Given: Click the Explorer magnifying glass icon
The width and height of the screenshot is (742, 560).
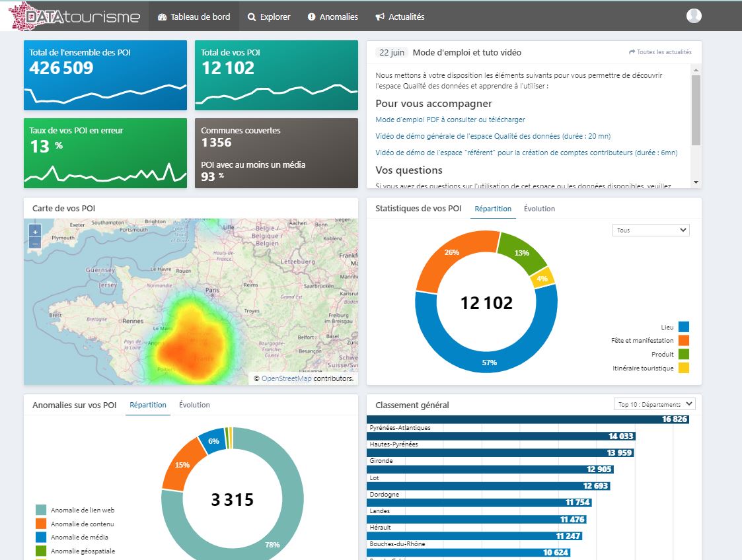Looking at the screenshot, I should click(x=252, y=17).
